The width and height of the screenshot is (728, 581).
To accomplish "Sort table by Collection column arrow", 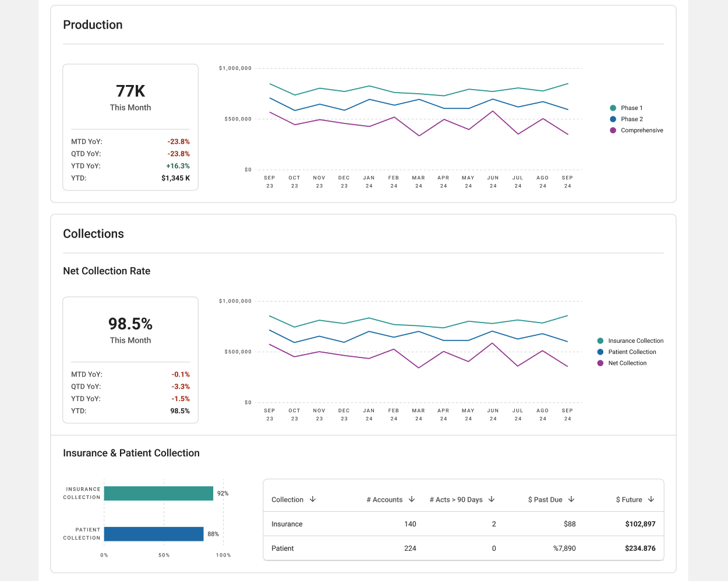I will tap(313, 499).
